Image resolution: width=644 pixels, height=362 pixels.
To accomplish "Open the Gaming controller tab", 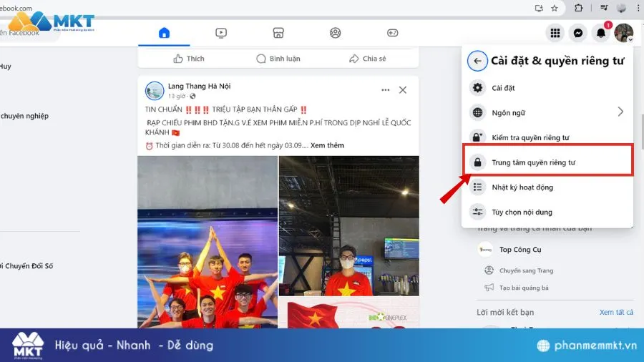I will [x=392, y=33].
